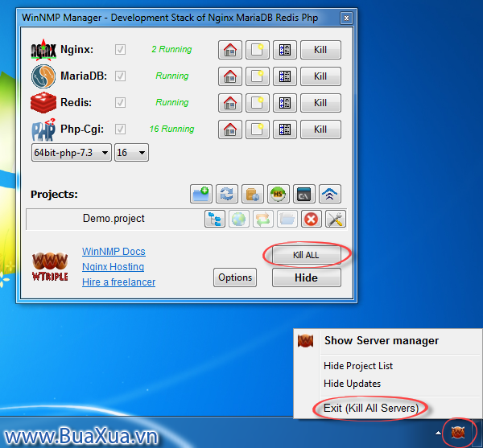Open MariaDB home directory icon
This screenshot has width=483, height=448.
[230, 76]
